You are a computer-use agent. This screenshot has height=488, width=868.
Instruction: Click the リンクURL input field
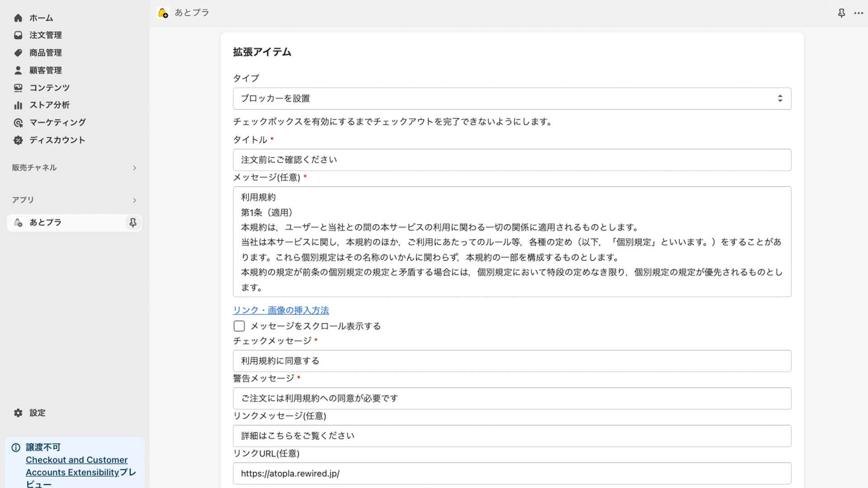coord(512,474)
